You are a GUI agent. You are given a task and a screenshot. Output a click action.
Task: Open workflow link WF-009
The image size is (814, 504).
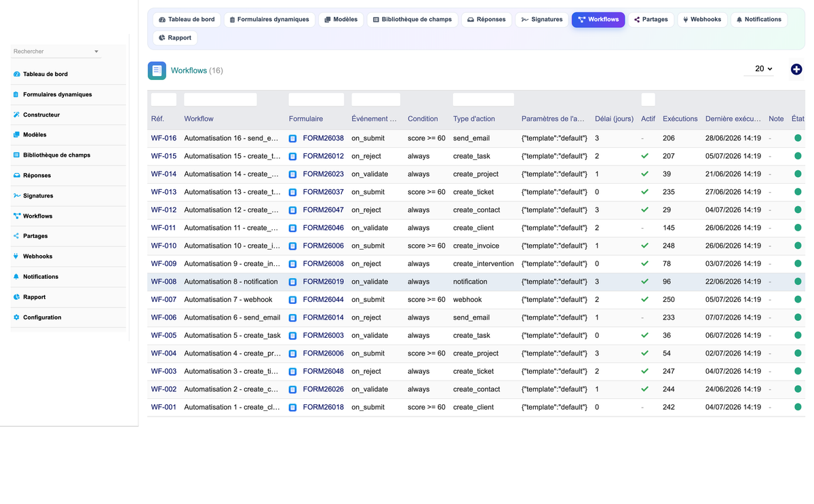(163, 264)
